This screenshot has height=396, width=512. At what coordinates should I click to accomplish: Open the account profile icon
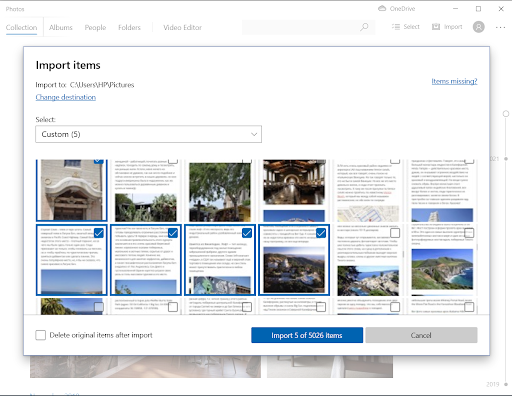[478, 27]
